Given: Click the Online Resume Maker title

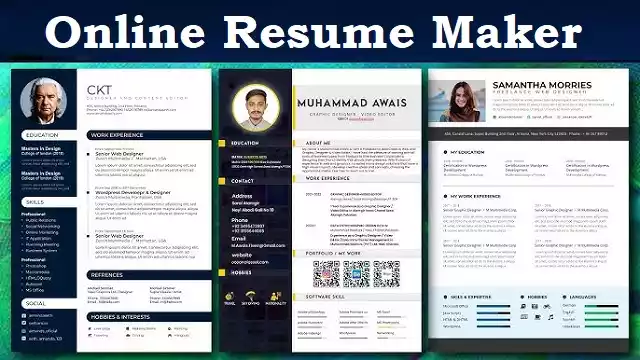Looking at the screenshot, I should point(313,32).
